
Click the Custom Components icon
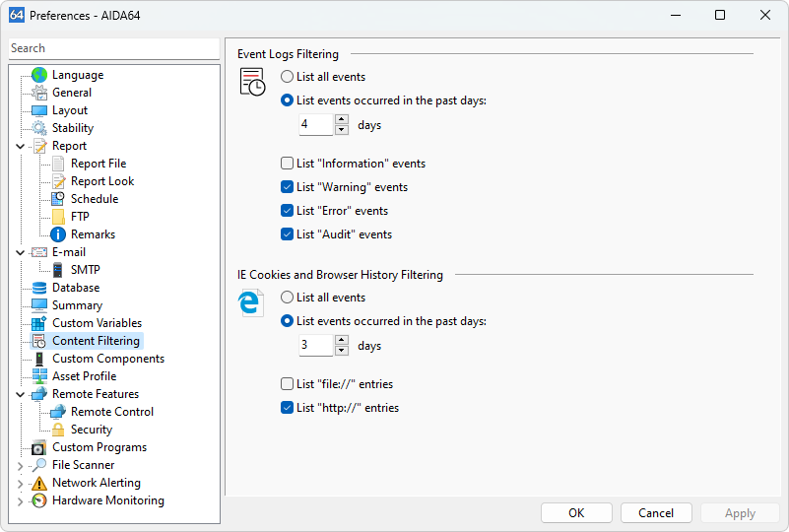(39, 359)
